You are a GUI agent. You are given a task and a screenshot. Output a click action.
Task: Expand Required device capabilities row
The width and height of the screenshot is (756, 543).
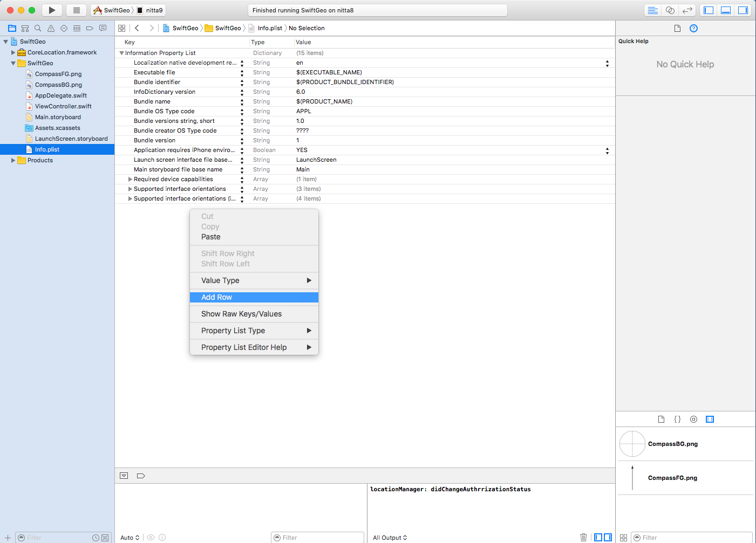point(130,179)
